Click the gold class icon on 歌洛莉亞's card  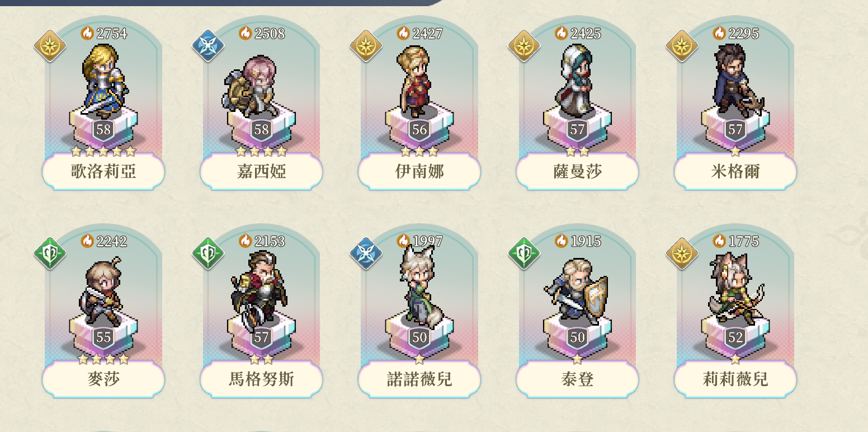coord(50,46)
